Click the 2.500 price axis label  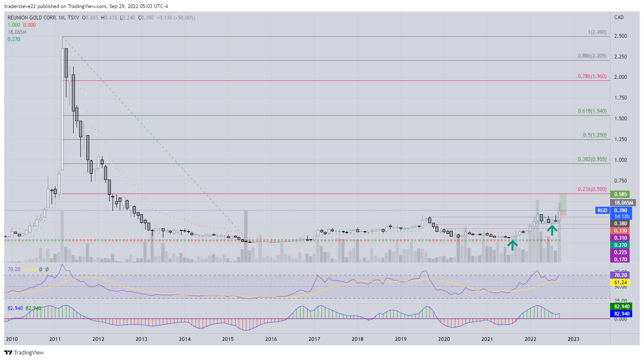click(620, 36)
